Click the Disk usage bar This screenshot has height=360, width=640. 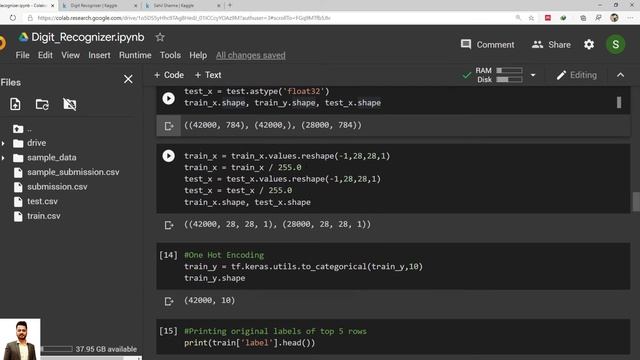pos(509,80)
